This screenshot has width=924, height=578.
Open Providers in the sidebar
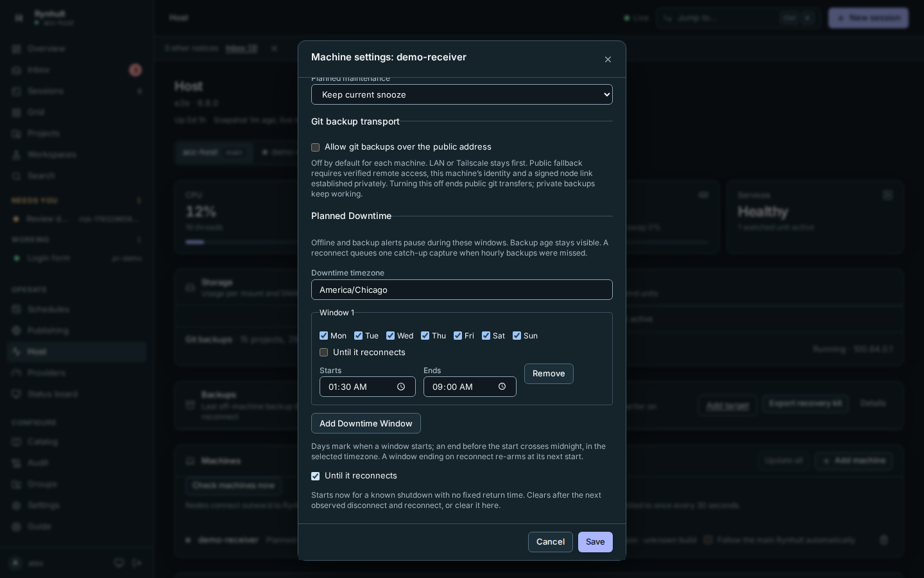coord(77,373)
